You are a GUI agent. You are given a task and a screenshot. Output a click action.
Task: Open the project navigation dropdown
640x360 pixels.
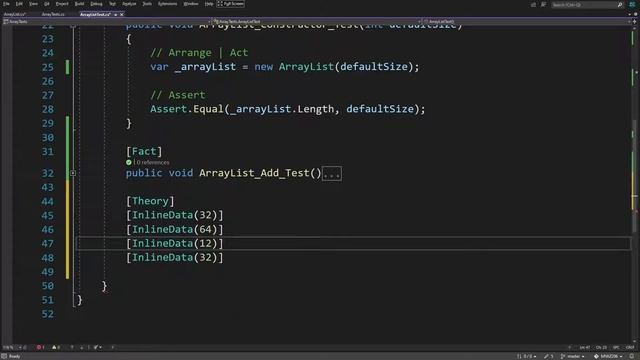[x=106, y=22]
